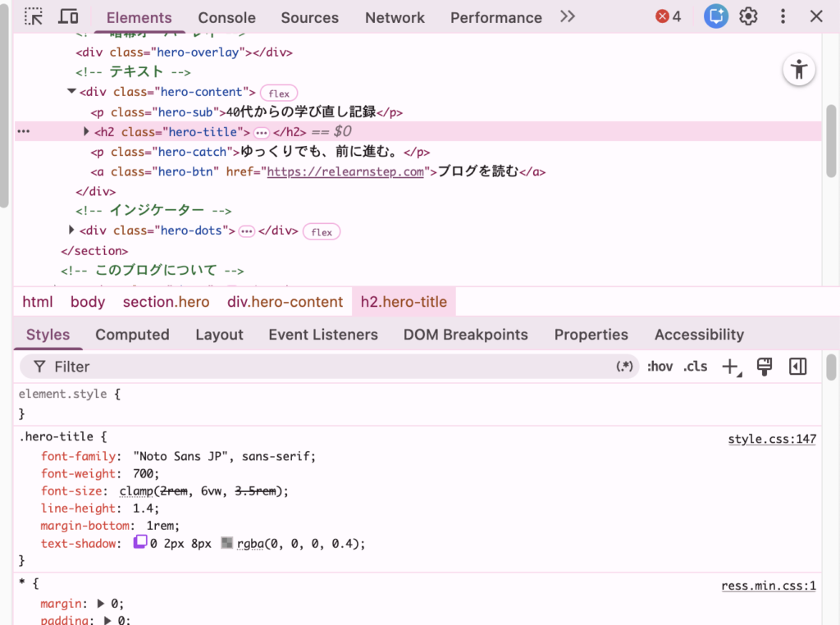The width and height of the screenshot is (840, 625).
Task: Toggle the device toolbar icon
Action: tap(68, 17)
